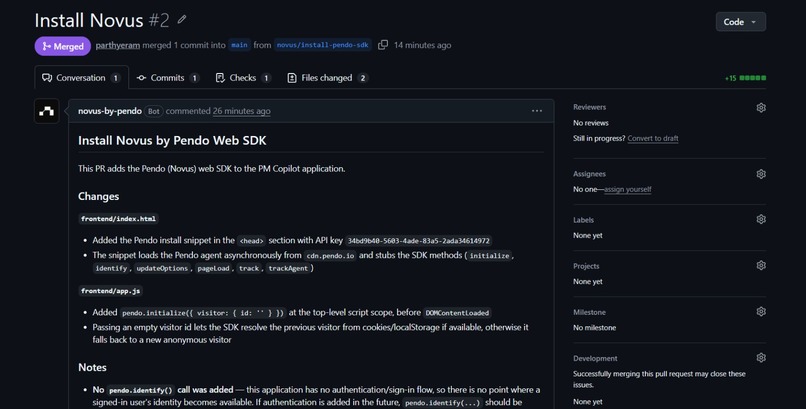Click the purple Merged status badge
This screenshot has width=806, height=409.
coord(63,46)
